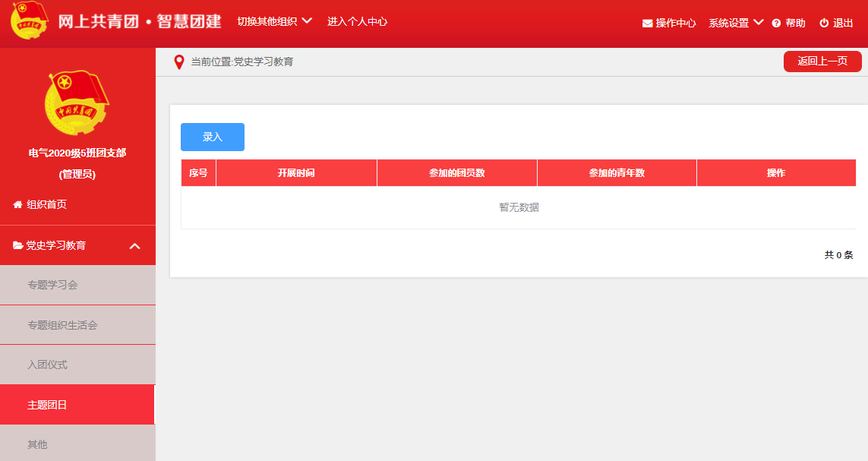Open the 其他 sidebar item
868x461 pixels.
click(x=37, y=444)
